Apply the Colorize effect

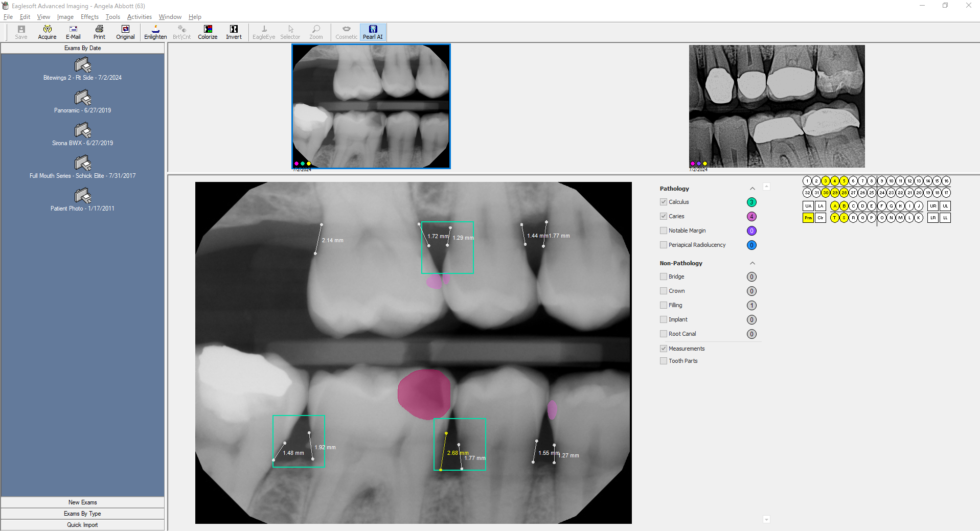pos(208,32)
